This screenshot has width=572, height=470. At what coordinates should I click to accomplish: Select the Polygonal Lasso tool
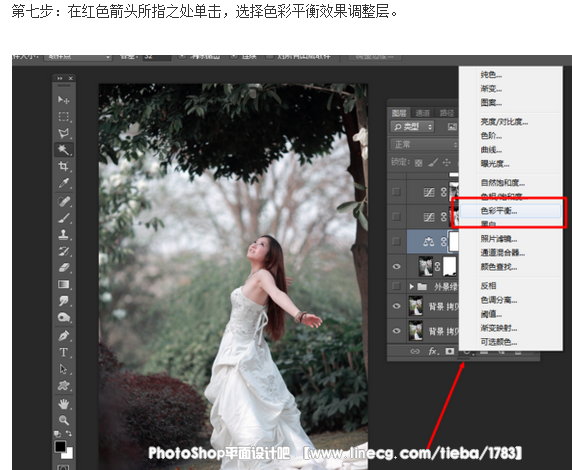(63, 133)
